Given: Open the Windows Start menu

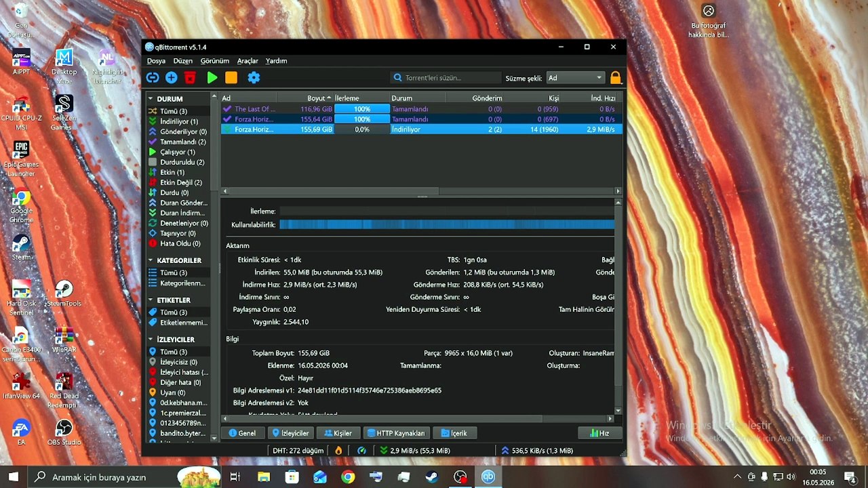Looking at the screenshot, I should [13, 476].
